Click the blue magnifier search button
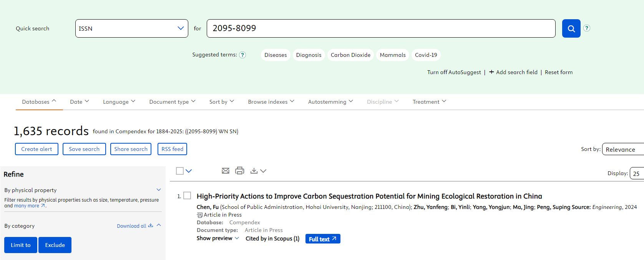 tap(571, 28)
